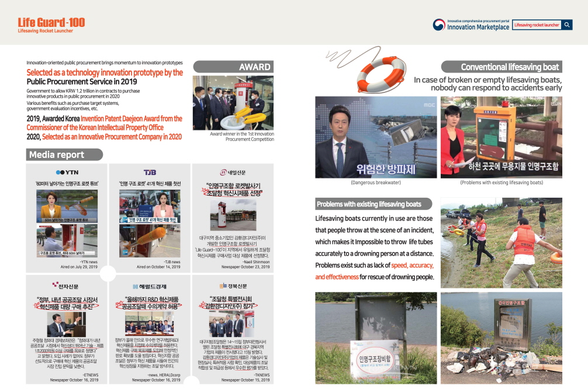The image size is (588, 392).
Task: Click the TJB logo
Action: [x=150, y=173]
